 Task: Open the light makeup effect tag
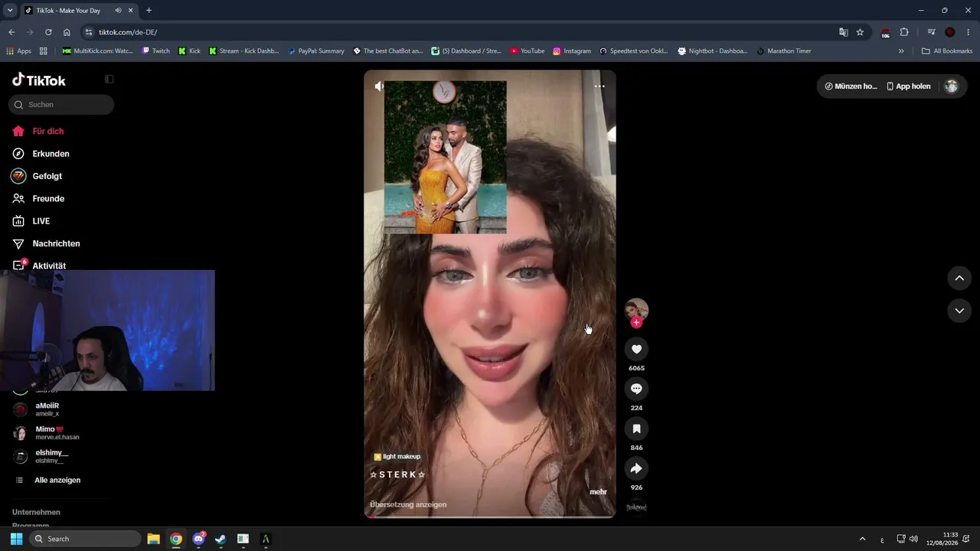pyautogui.click(x=397, y=457)
